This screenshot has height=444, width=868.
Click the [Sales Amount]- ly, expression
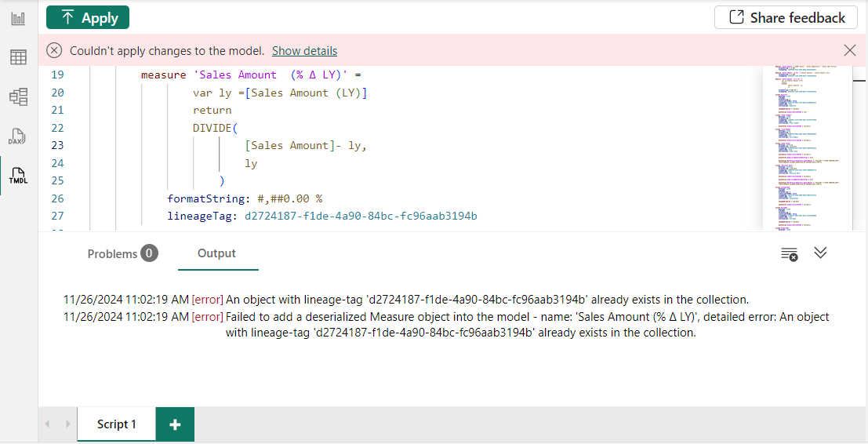click(x=306, y=146)
